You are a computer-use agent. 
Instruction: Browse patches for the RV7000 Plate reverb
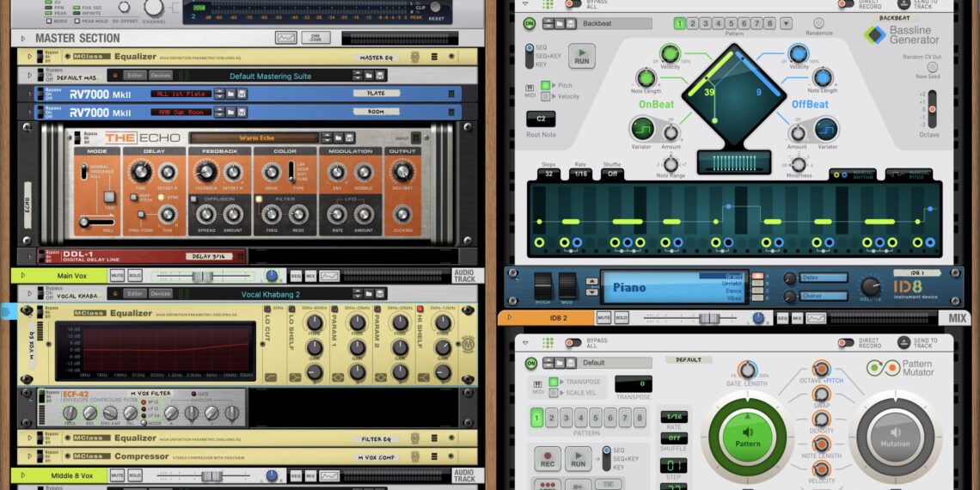click(230, 94)
